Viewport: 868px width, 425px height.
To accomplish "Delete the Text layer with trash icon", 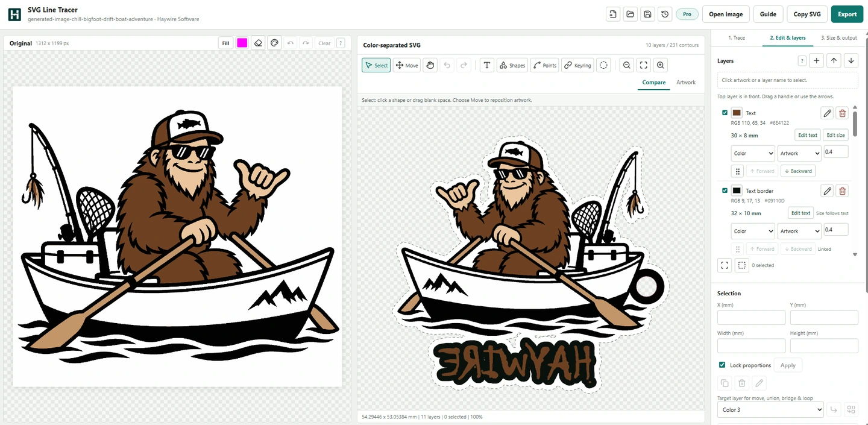I will (x=843, y=113).
